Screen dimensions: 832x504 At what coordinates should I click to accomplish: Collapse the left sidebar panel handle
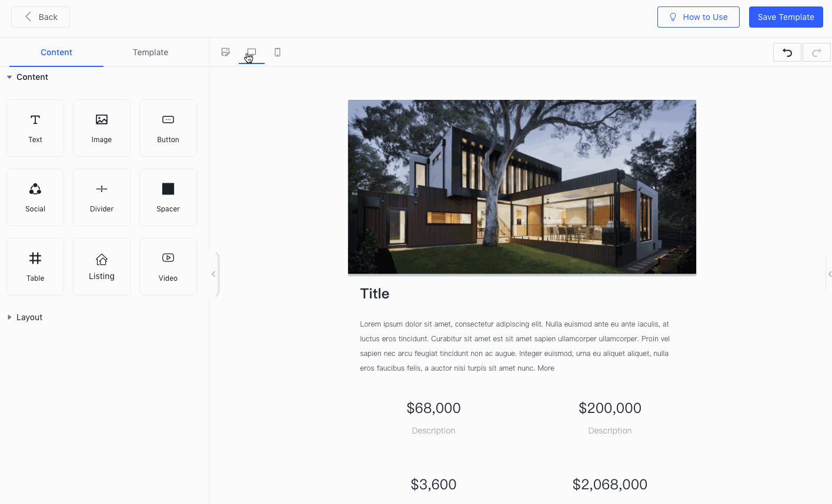(213, 274)
